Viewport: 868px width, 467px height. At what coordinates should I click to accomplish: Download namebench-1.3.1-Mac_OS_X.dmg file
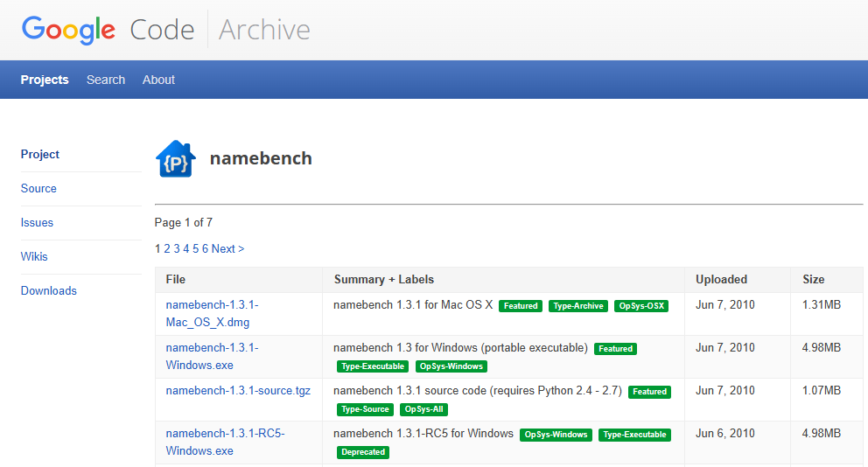212,314
